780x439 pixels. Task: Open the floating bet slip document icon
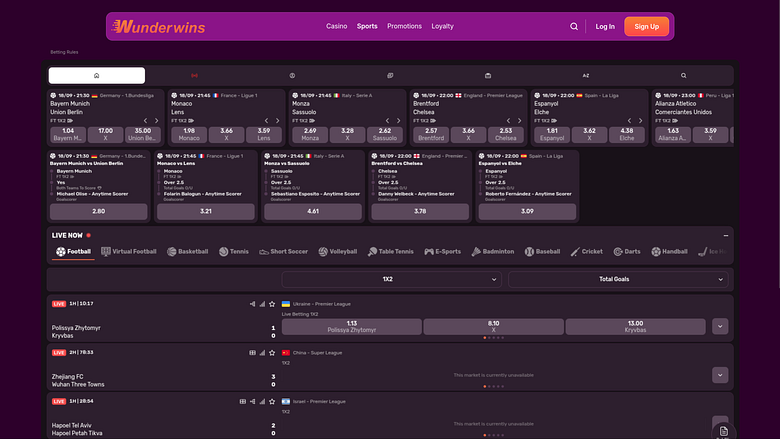click(723, 431)
